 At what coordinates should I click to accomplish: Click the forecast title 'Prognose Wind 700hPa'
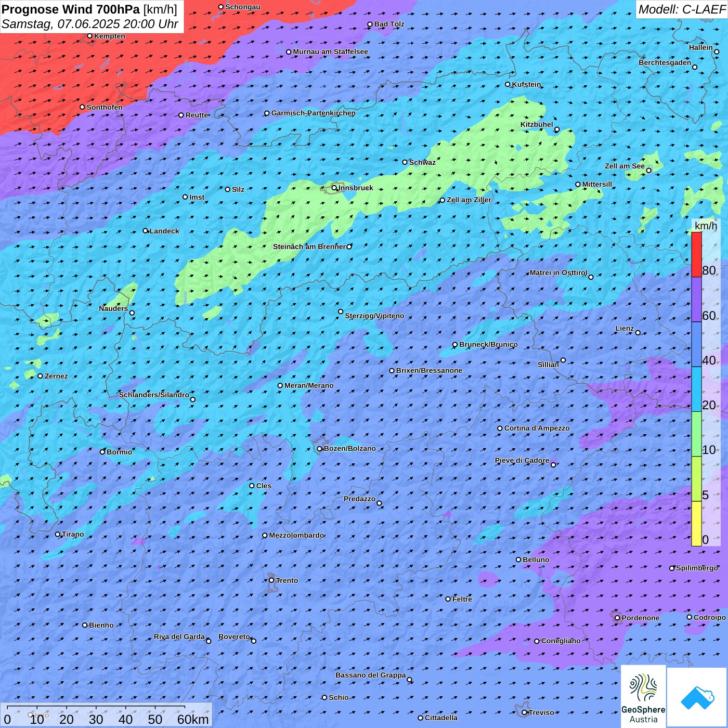pos(71,9)
